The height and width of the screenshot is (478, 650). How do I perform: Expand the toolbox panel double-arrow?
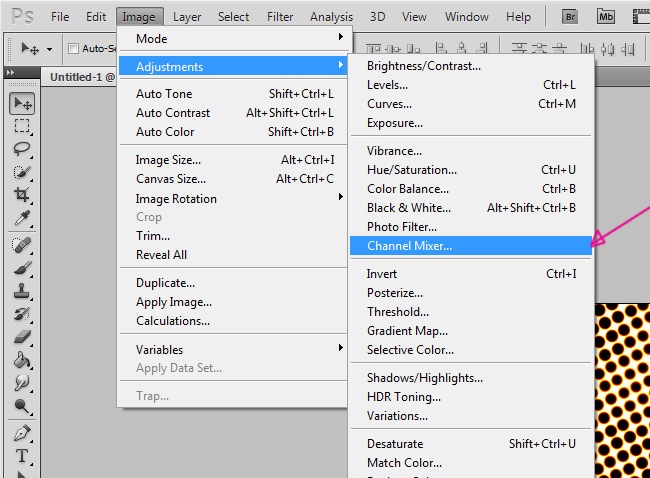[11, 72]
